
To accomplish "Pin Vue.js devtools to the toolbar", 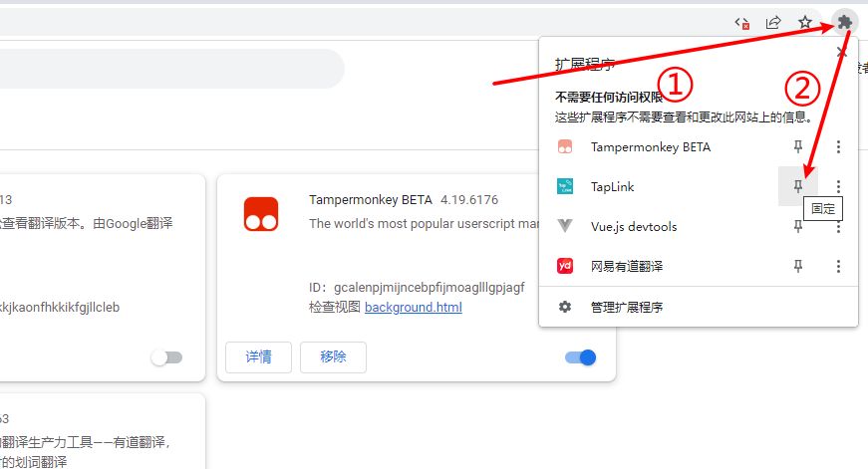I will coord(797,226).
